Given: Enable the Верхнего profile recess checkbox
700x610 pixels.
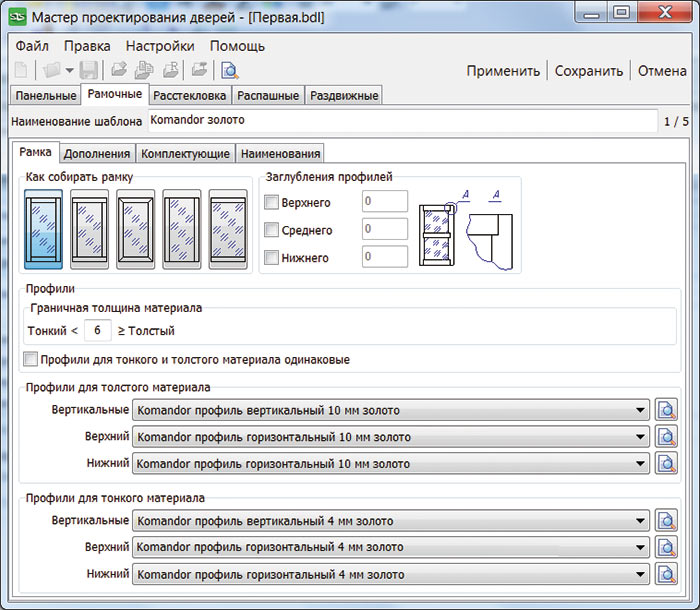Looking at the screenshot, I should pos(272,203).
